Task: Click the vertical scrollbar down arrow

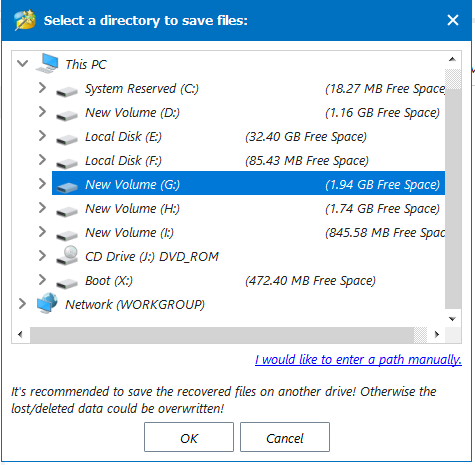Action: pos(452,319)
